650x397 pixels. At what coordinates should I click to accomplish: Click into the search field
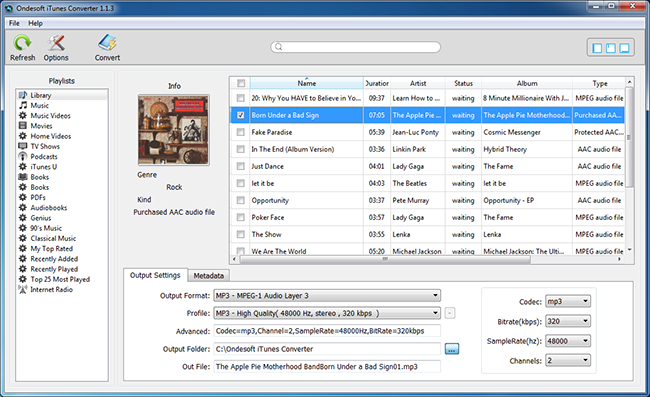click(356, 47)
